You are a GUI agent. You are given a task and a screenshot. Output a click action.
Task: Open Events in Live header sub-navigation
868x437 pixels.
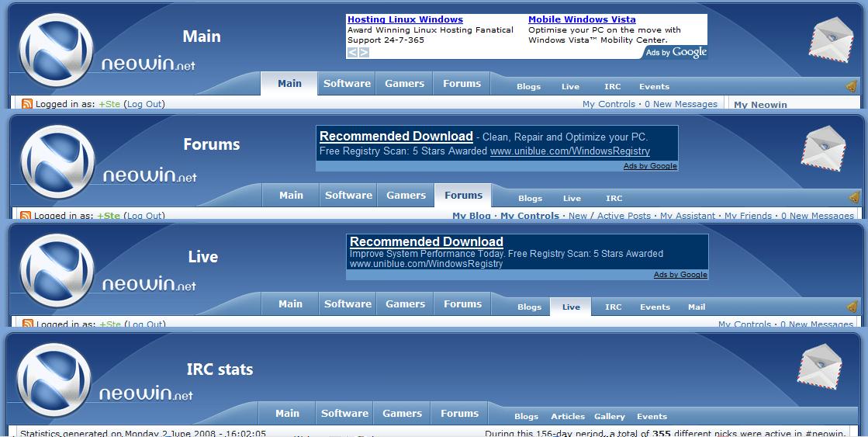click(655, 307)
